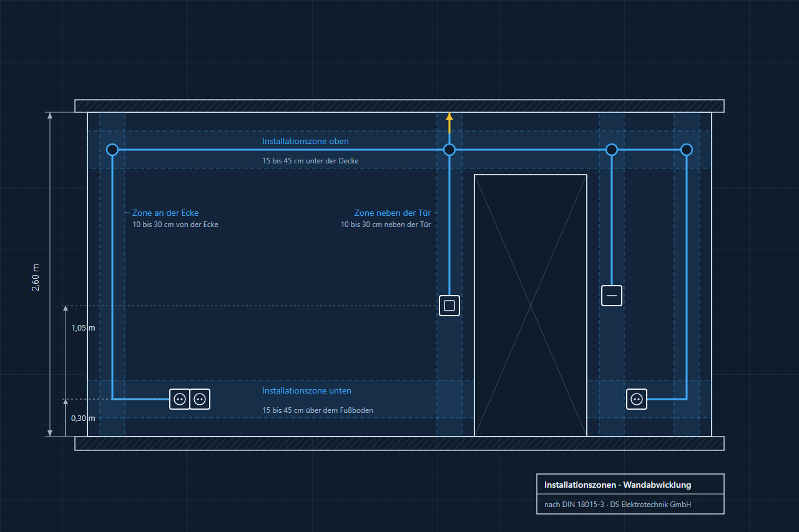The image size is (799, 532).
Task: Select the "Zone neben der Tür" label
Action: point(393,213)
